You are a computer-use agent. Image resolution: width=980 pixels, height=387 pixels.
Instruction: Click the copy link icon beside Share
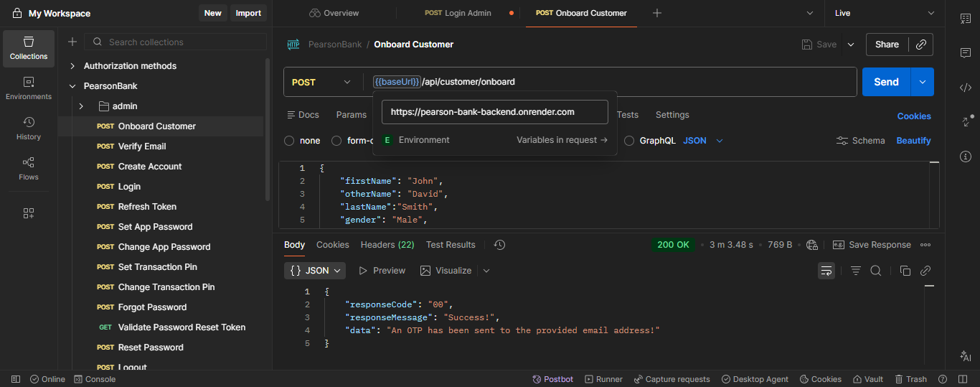921,45
